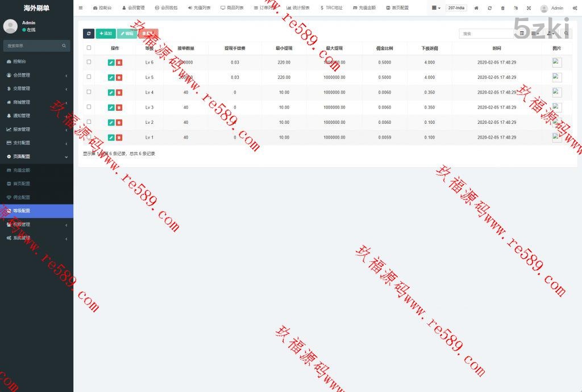Viewport: 582px width, 392px height.
Task: Click the red delete icon for Lv 5
Action: click(x=119, y=77)
